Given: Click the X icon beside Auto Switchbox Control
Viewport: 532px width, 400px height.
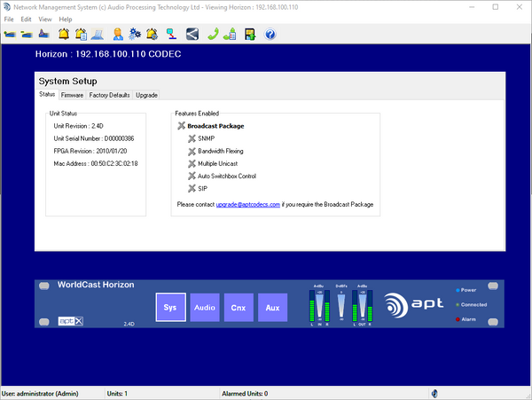Looking at the screenshot, I should 192,176.
